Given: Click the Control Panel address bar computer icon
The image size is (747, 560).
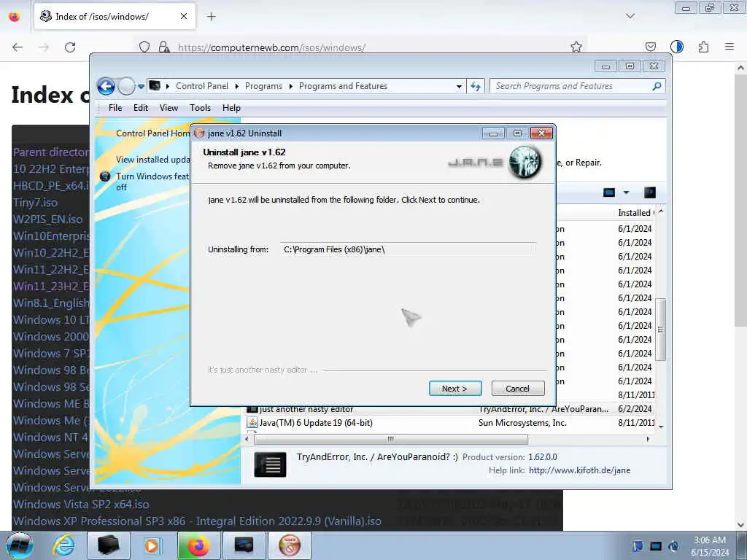Looking at the screenshot, I should click(x=155, y=86).
